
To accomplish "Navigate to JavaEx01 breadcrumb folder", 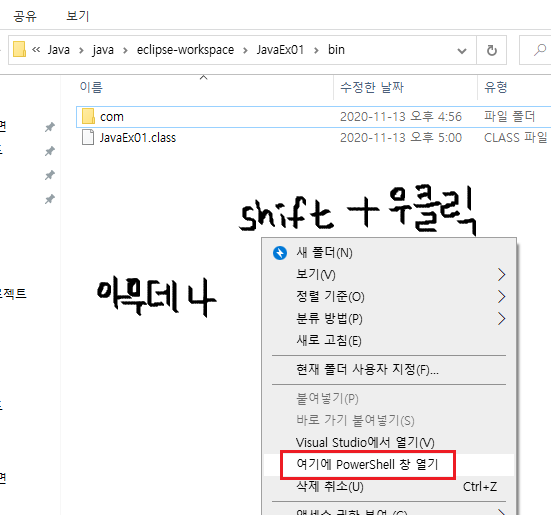I will pos(280,50).
